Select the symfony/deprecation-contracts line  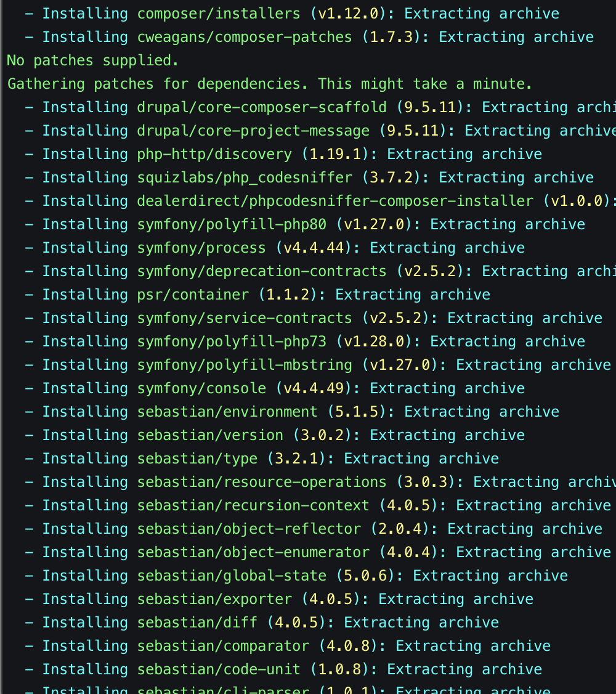coord(261,271)
